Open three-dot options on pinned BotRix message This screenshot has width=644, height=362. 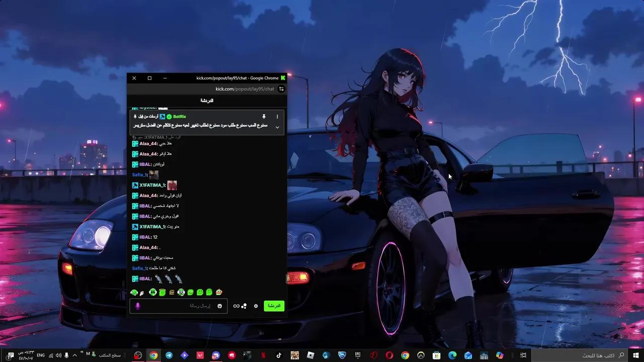pyautogui.click(x=277, y=117)
